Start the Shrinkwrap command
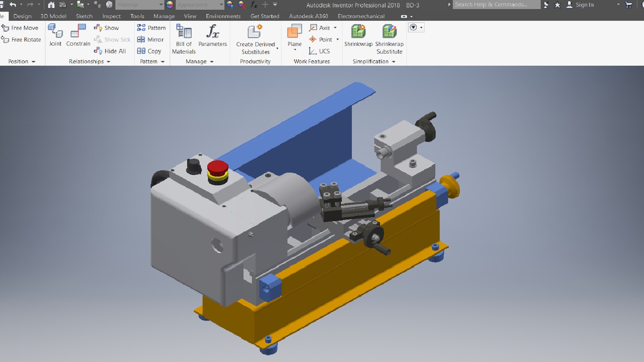 [x=358, y=35]
